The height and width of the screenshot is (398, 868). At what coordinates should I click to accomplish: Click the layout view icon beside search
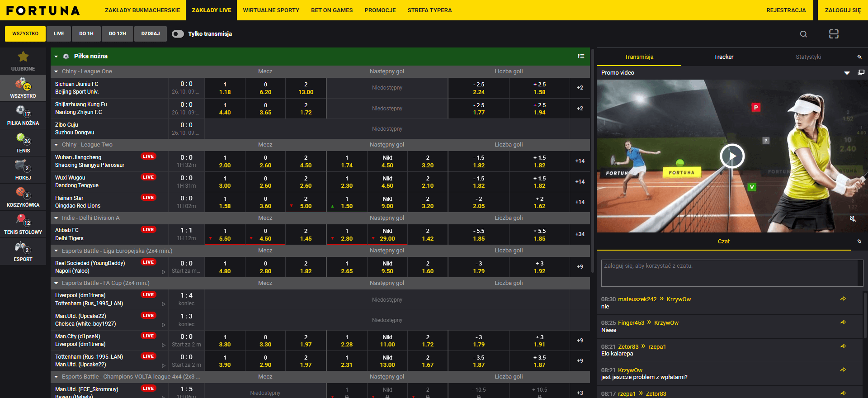click(834, 34)
